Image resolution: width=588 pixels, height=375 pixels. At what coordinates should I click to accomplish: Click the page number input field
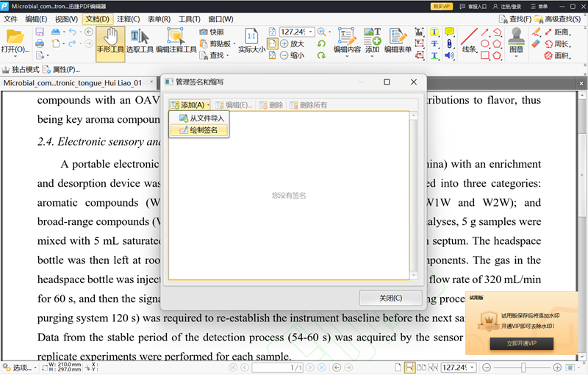pyautogui.click(x=277, y=368)
